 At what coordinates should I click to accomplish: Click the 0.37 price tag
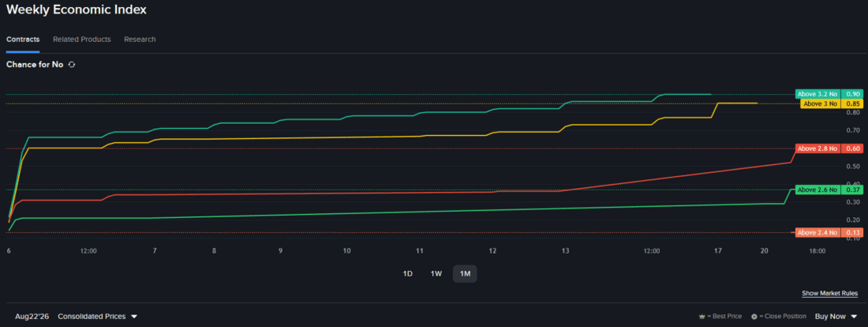click(852, 190)
